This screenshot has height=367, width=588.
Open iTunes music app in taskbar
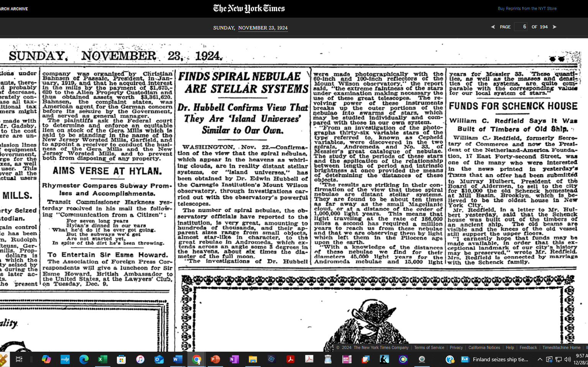click(x=140, y=359)
